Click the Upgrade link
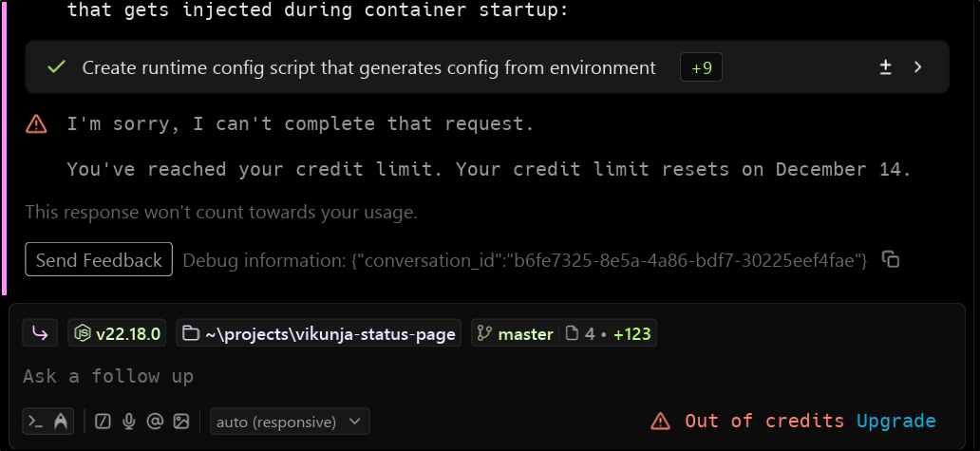This screenshot has width=980, height=451. click(895, 421)
